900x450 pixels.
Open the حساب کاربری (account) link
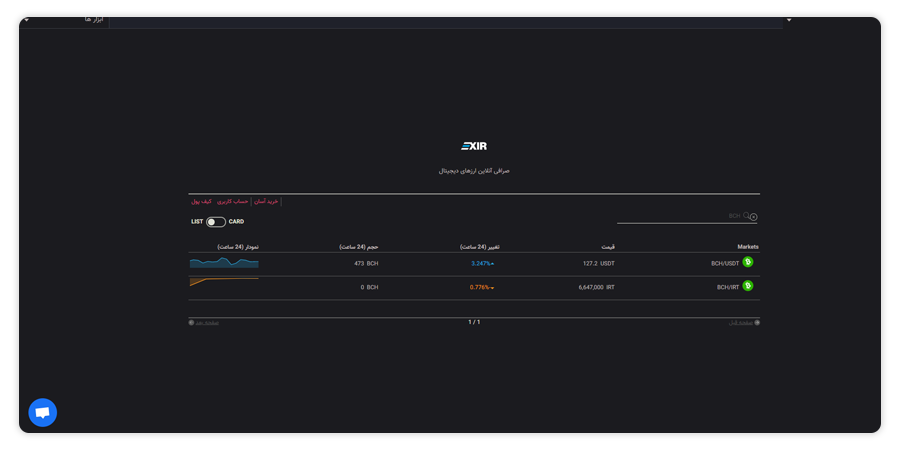(232, 201)
